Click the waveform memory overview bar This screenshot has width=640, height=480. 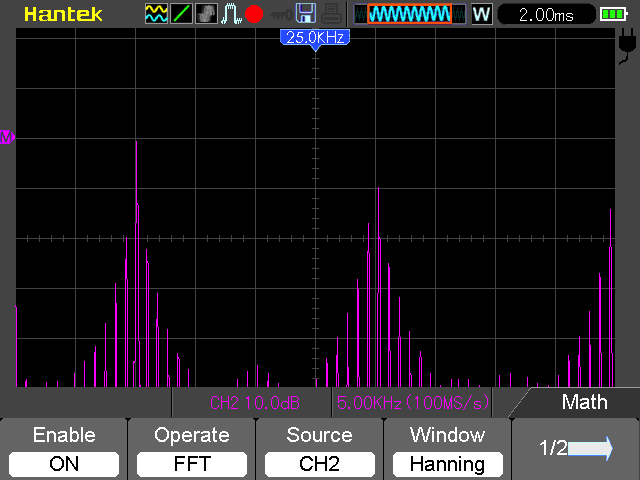point(409,14)
